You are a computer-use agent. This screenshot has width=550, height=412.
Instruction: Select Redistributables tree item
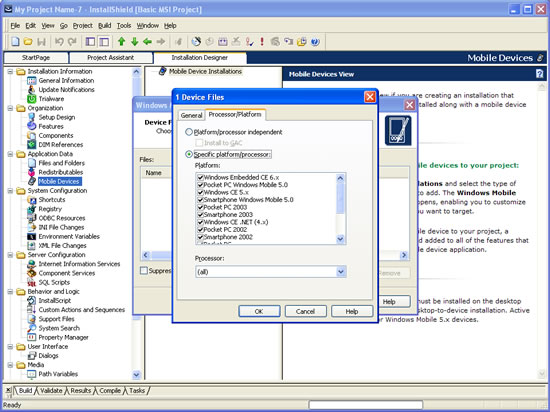[61, 172]
